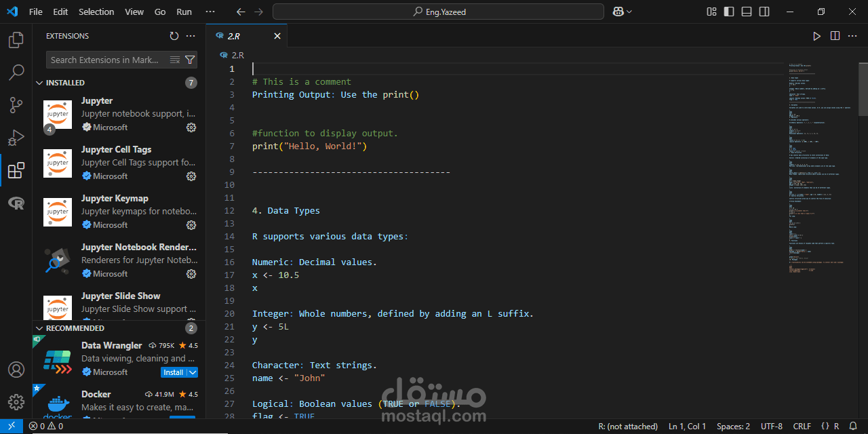The width and height of the screenshot is (868, 434).
Task: Go forward with navigation arrow
Action: (x=258, y=12)
